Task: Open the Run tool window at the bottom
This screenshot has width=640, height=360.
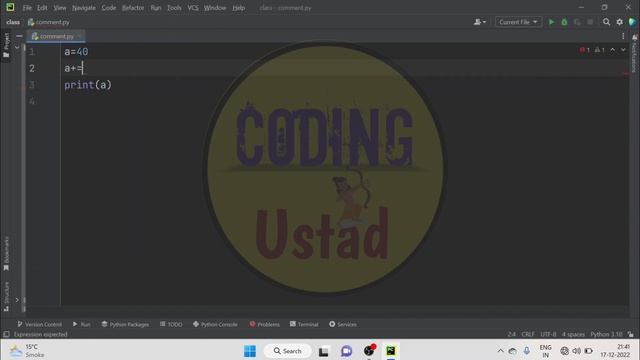Action: [x=82, y=324]
